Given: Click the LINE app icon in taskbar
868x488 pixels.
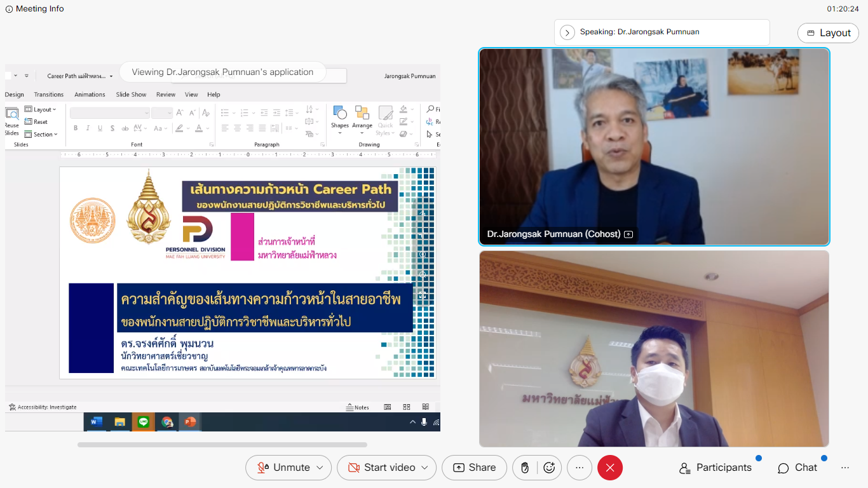Looking at the screenshot, I should point(143,421).
